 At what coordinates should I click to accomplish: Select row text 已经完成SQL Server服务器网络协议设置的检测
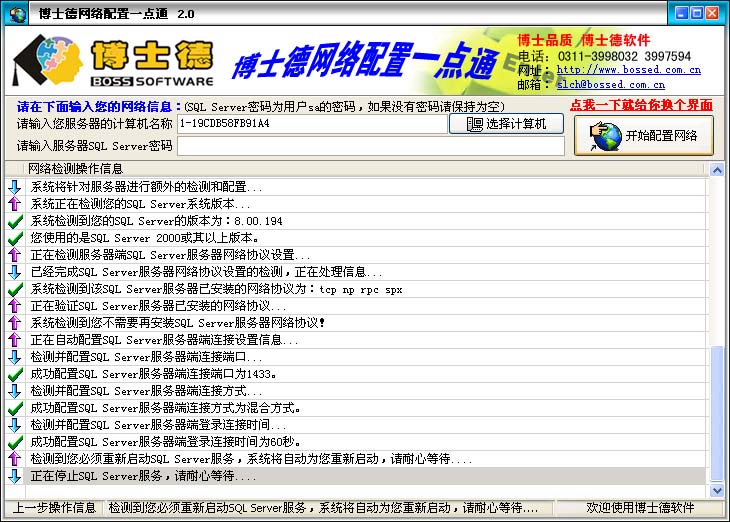tap(206, 272)
